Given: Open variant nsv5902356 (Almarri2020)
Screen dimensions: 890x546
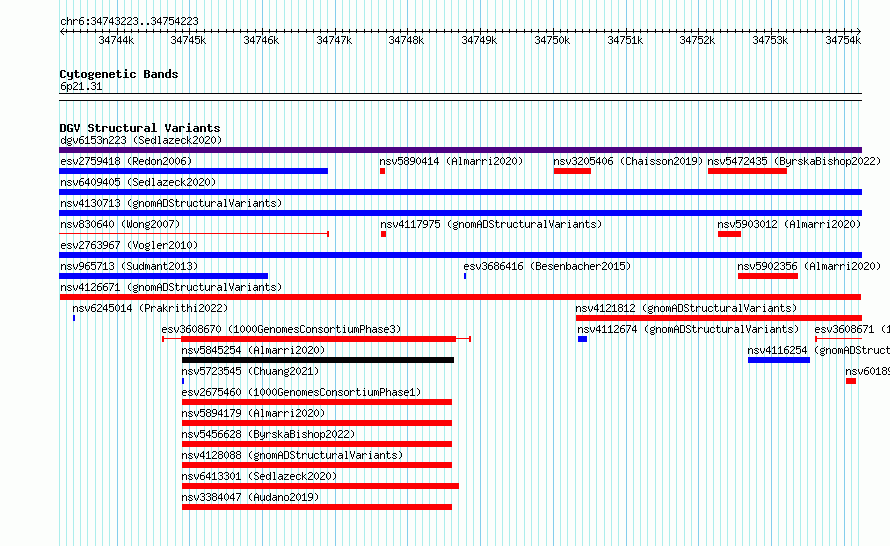Looking at the screenshot, I should click(809, 266).
